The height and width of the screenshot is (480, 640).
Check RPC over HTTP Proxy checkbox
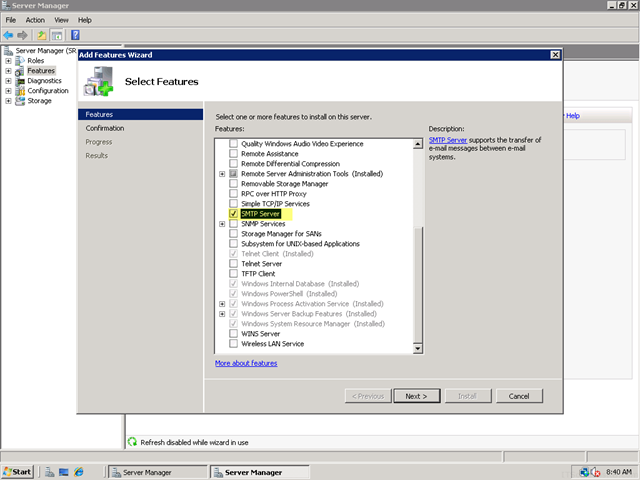233,193
